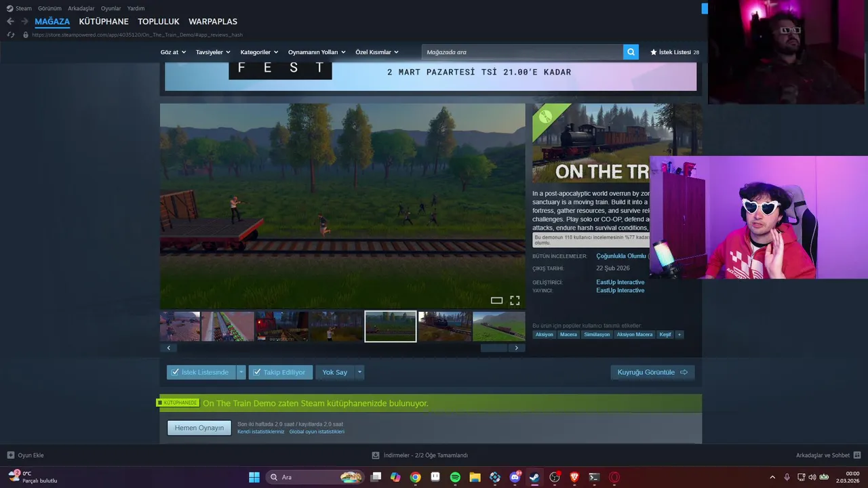Open Opera browser from the taskbar

(614, 477)
